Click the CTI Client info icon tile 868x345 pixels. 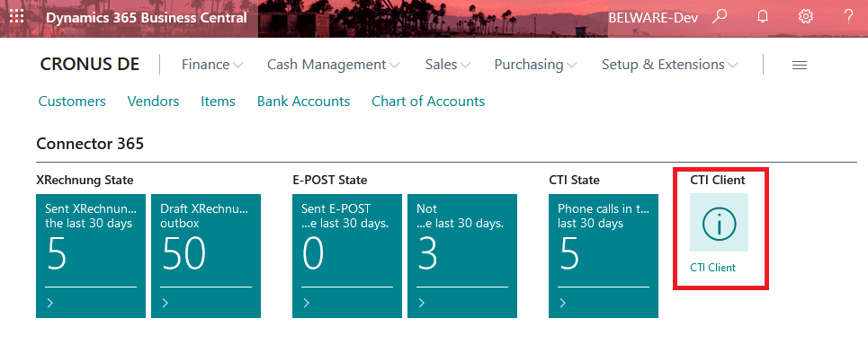[719, 222]
